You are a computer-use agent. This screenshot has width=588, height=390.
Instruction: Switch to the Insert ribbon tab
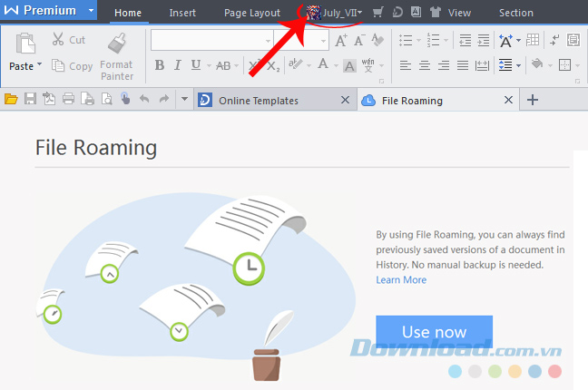[182, 13]
